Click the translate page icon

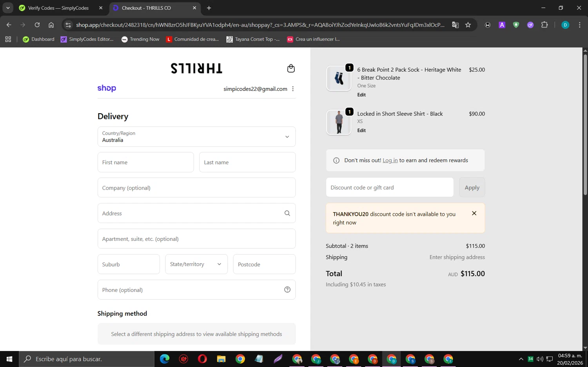[455, 25]
